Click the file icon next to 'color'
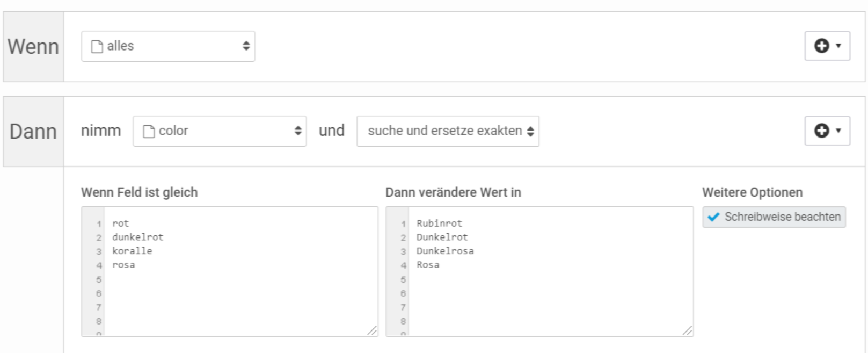 click(149, 132)
